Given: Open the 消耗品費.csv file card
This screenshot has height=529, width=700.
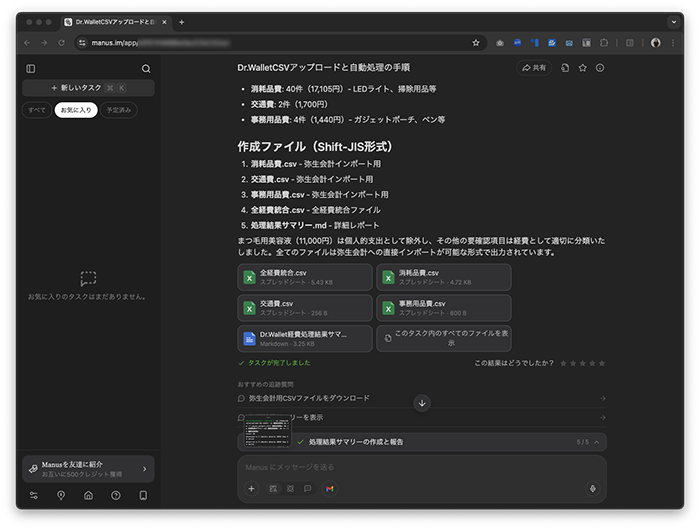Looking at the screenshot, I should 444,277.
